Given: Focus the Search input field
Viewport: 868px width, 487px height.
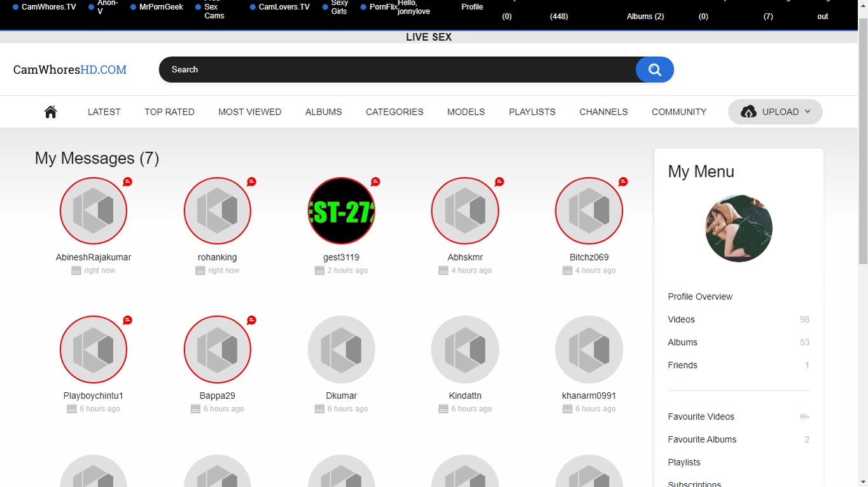Looking at the screenshot, I should click(x=395, y=70).
